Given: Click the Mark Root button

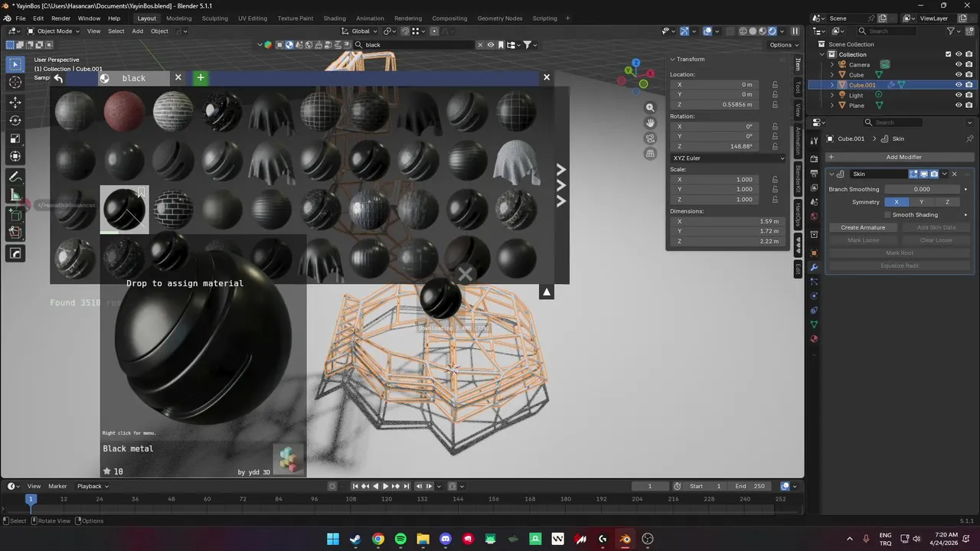Looking at the screenshot, I should 900,253.
